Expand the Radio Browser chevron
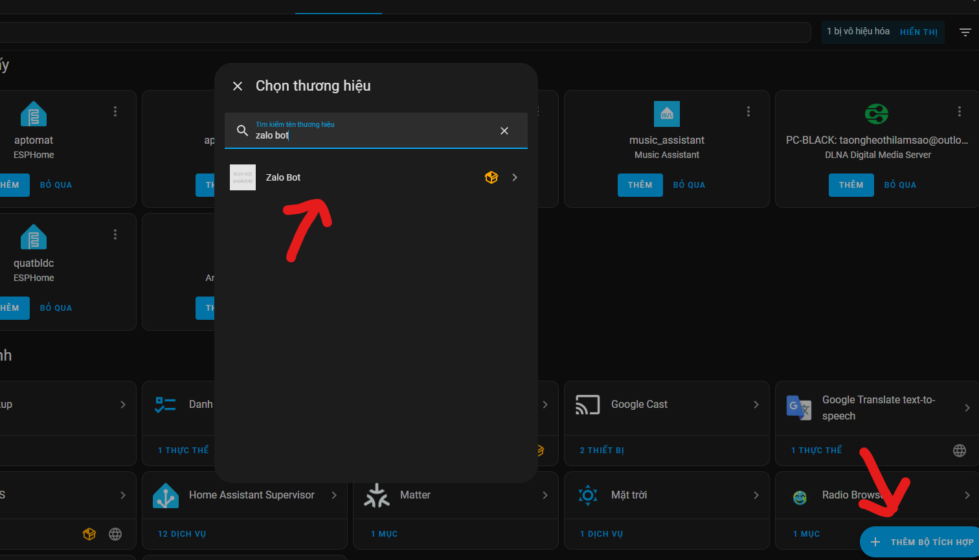Image resolution: width=979 pixels, height=560 pixels. 967,495
